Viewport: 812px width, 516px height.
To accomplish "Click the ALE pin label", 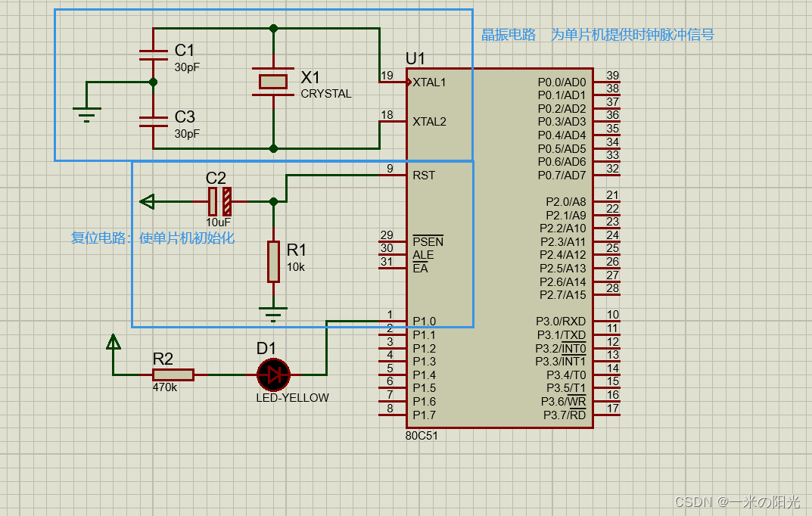I will [423, 255].
